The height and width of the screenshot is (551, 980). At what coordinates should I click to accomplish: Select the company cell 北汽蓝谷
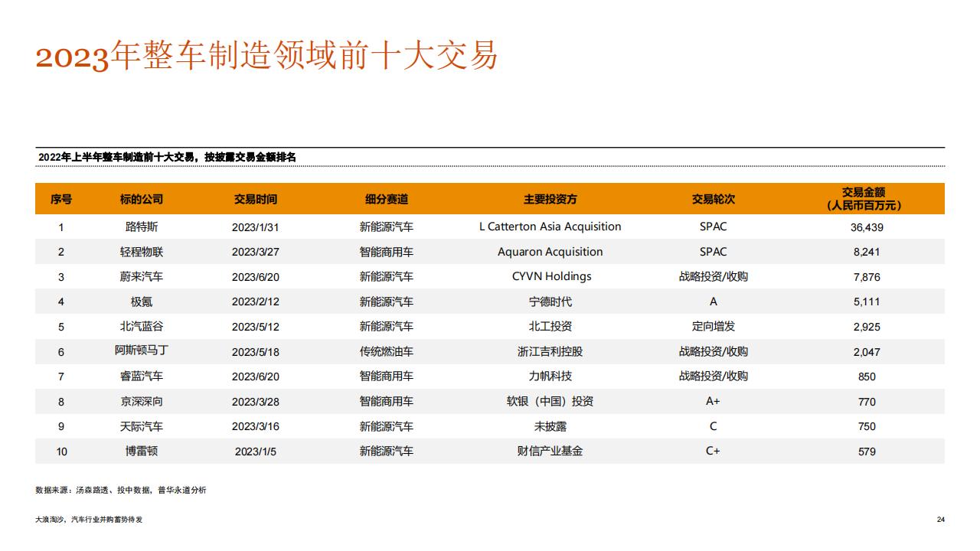[142, 326]
